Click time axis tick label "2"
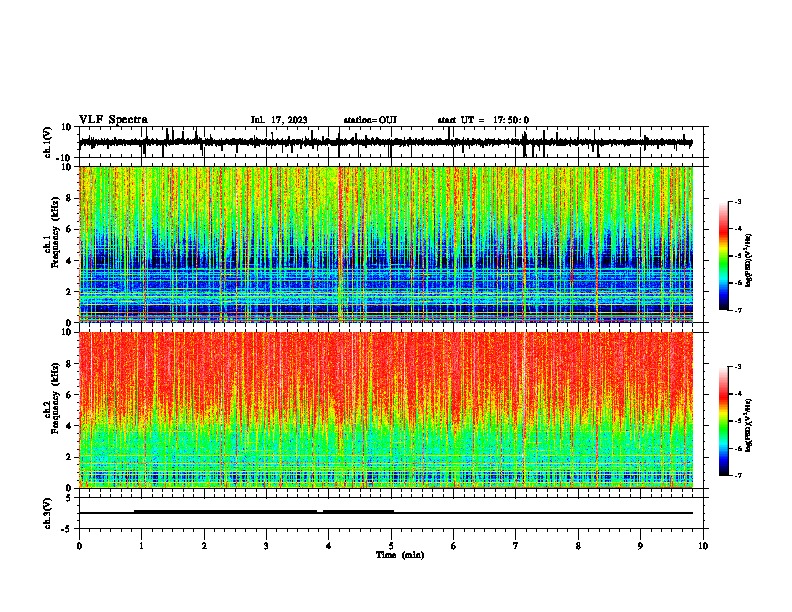Viewport: 792px width, 612px height. tap(204, 546)
